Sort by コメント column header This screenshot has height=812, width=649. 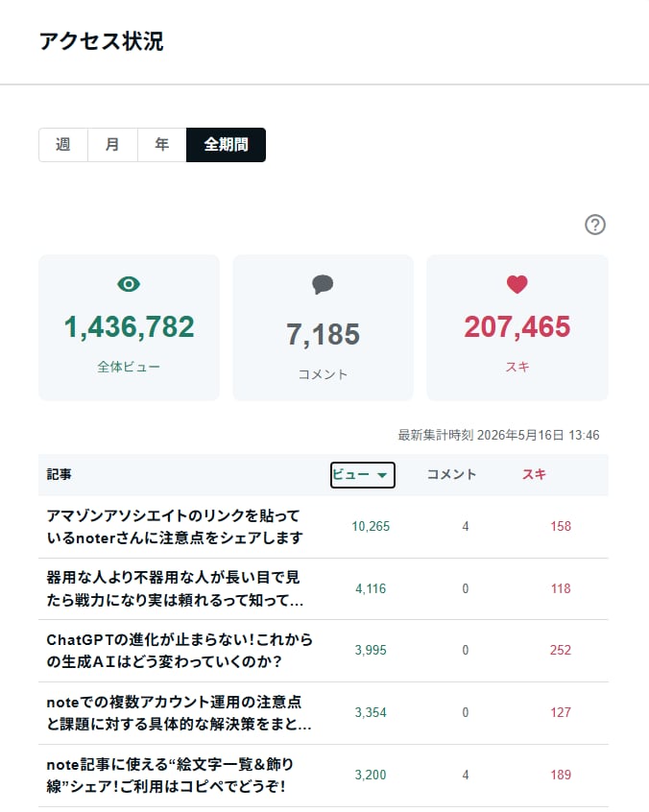click(451, 474)
